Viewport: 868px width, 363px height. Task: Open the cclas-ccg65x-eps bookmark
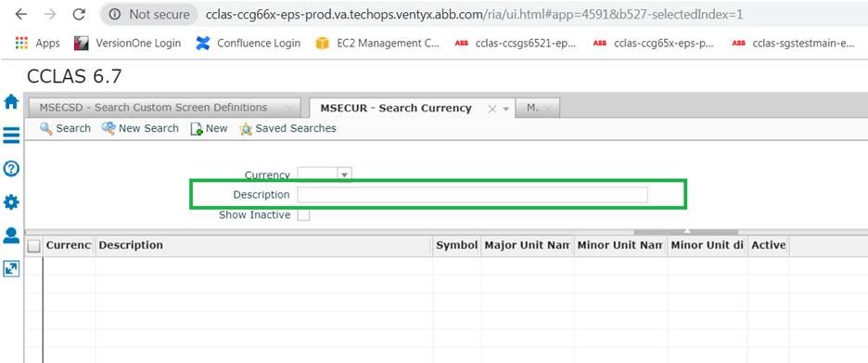click(x=654, y=44)
